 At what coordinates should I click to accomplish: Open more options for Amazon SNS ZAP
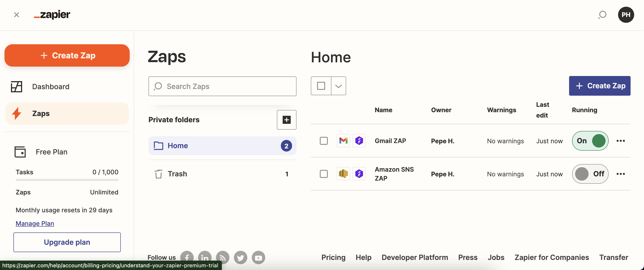(621, 174)
